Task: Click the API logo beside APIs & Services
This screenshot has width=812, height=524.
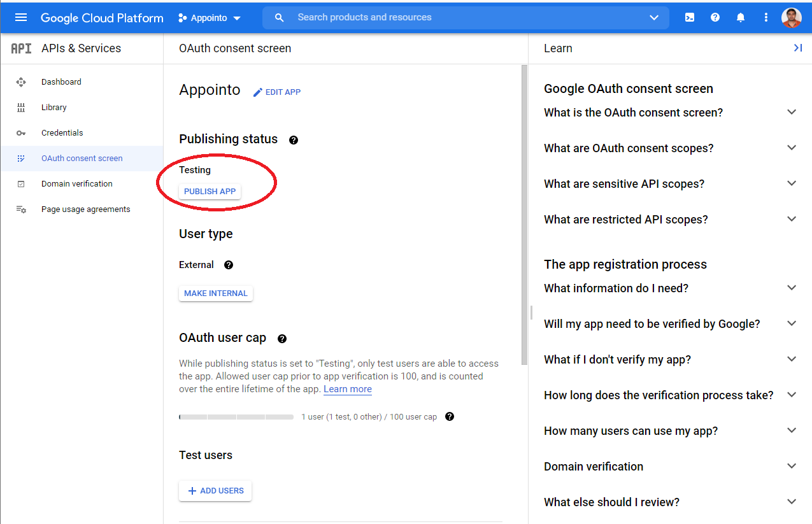Action: coord(21,48)
